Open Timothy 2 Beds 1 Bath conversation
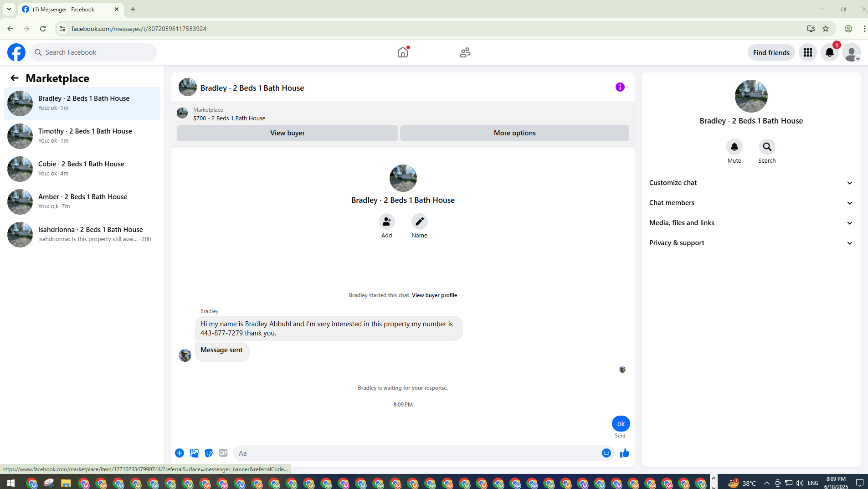The height and width of the screenshot is (489, 868). pyautogui.click(x=82, y=136)
